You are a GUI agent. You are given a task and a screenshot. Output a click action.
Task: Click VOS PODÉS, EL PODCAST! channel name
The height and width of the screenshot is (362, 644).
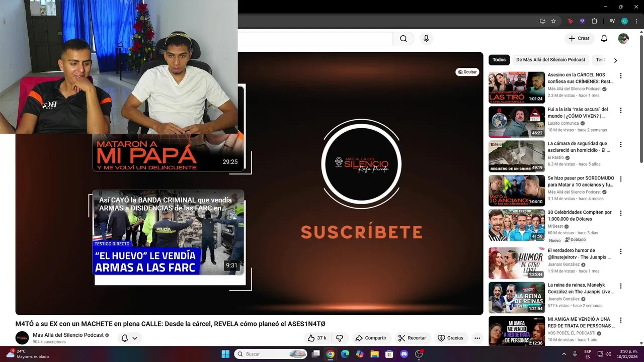coord(572,333)
